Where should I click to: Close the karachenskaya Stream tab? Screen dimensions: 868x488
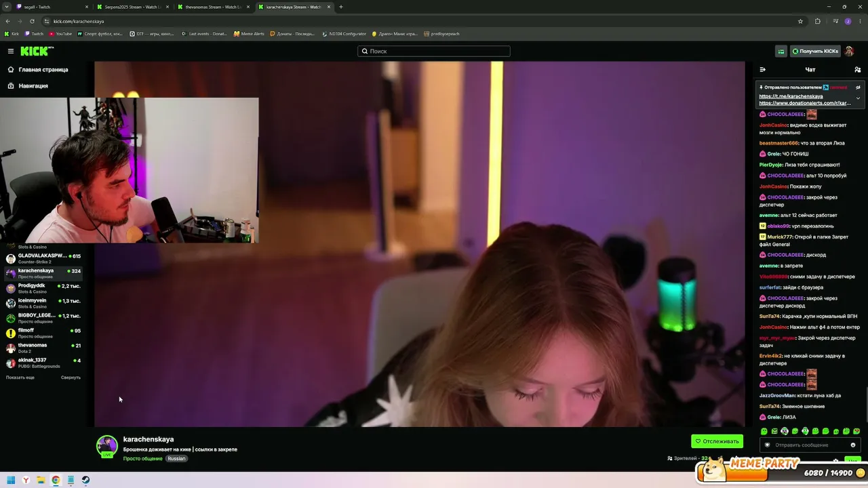(x=328, y=7)
